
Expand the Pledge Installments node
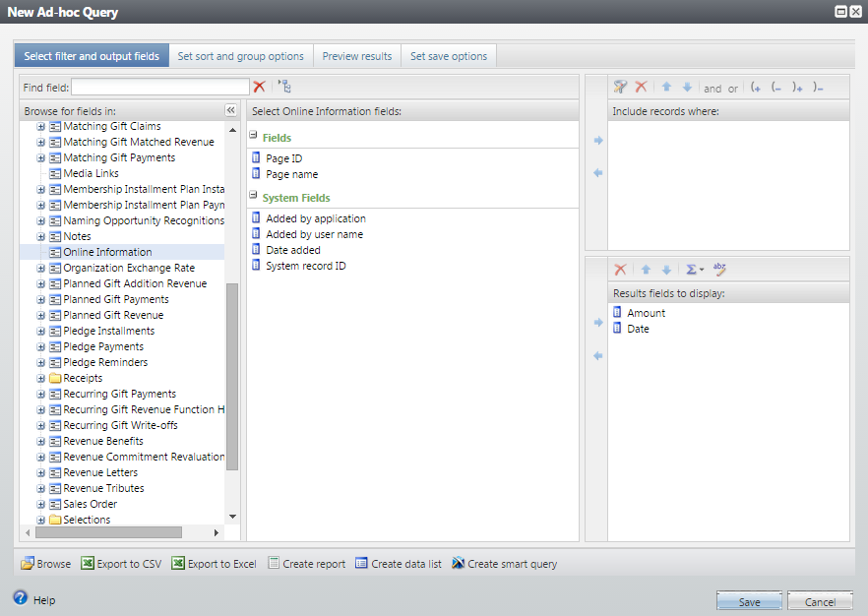pos(41,332)
